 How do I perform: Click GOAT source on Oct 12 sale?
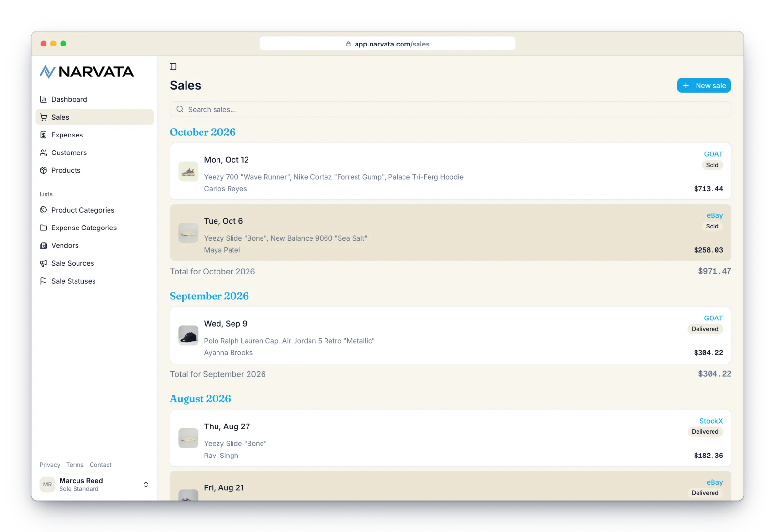713,154
